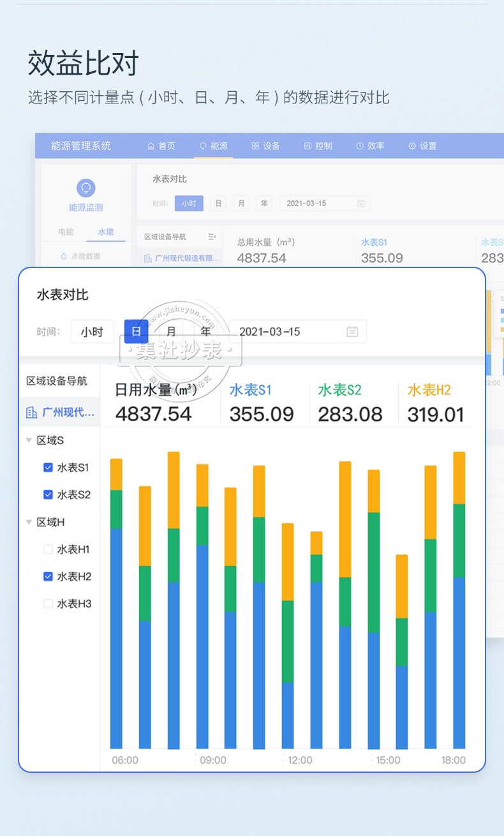Select 月 in background window time filter

(241, 204)
